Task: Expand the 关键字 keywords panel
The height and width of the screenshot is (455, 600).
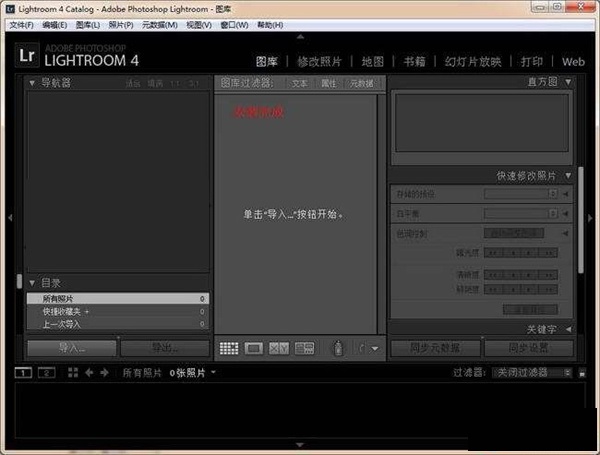Action: tap(569, 329)
